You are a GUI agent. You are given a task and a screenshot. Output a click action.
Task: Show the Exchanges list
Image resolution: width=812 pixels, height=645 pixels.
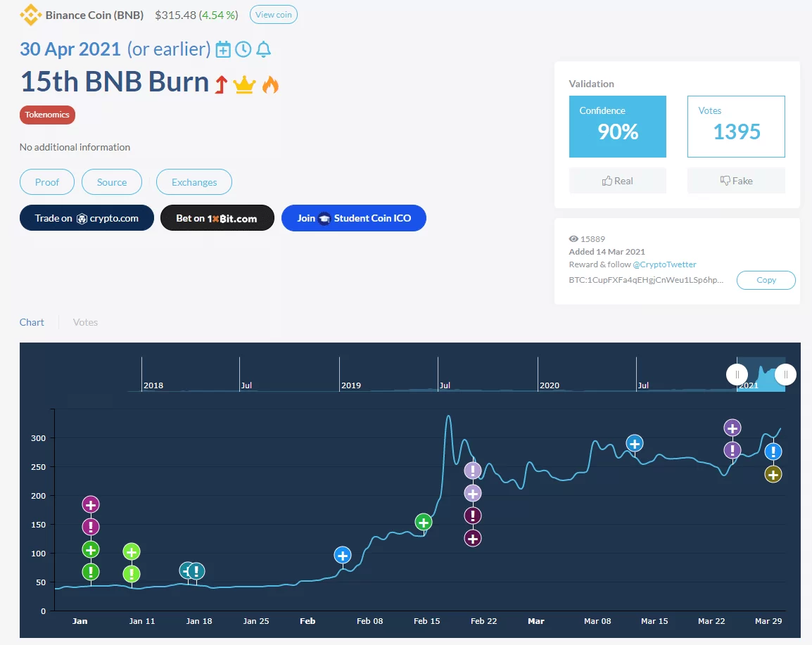pyautogui.click(x=194, y=182)
